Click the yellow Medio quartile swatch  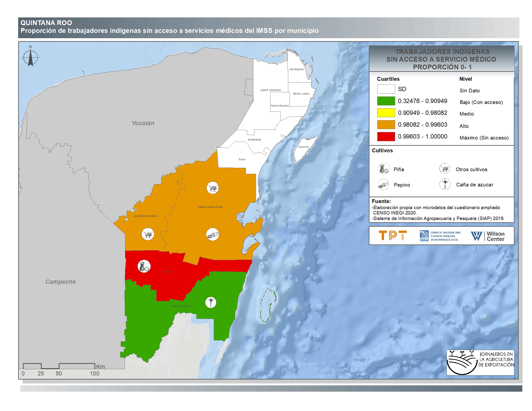tap(386, 113)
